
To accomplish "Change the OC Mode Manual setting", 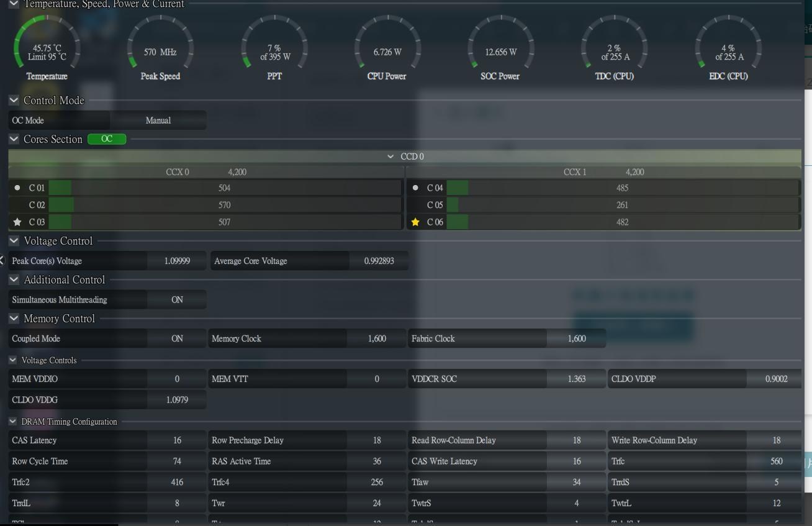I will pos(158,120).
